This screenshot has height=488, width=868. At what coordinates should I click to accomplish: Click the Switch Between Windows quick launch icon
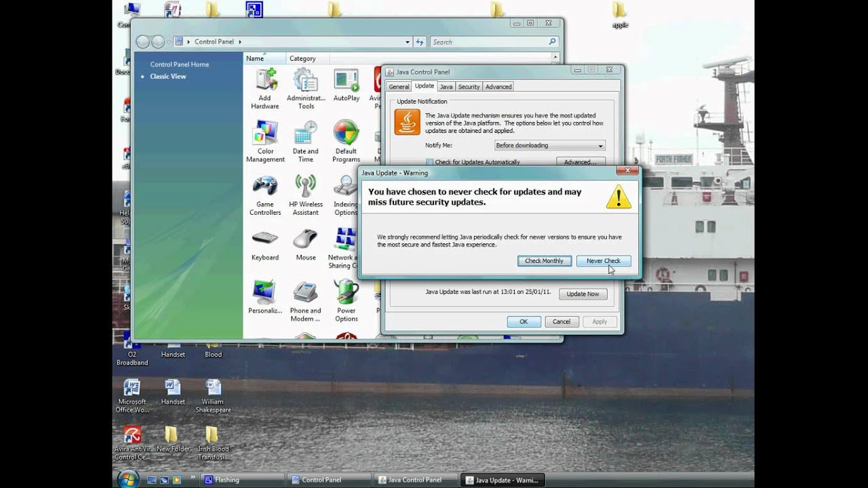tap(165, 480)
